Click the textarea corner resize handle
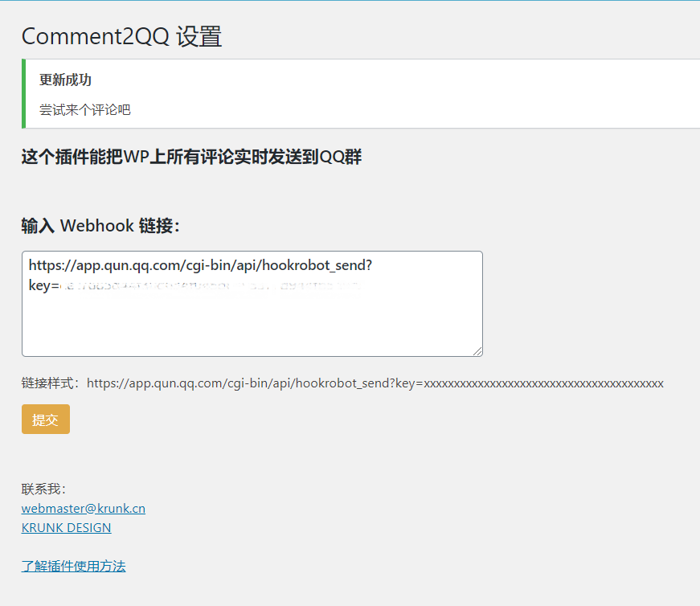 [x=477, y=351]
